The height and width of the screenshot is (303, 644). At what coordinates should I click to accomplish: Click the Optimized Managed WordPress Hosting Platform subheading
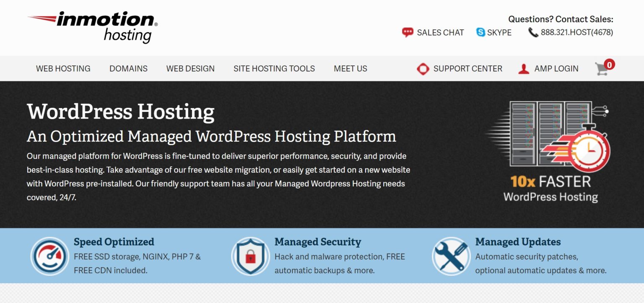(211, 137)
